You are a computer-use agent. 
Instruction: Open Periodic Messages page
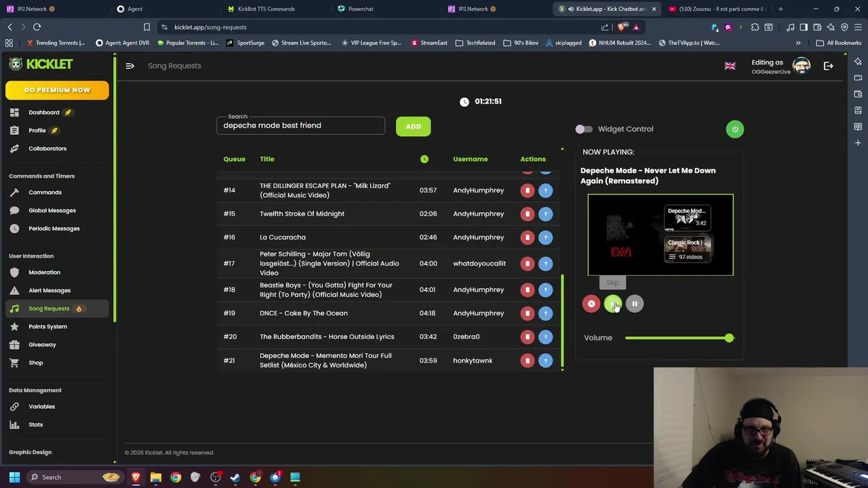pyautogui.click(x=54, y=228)
